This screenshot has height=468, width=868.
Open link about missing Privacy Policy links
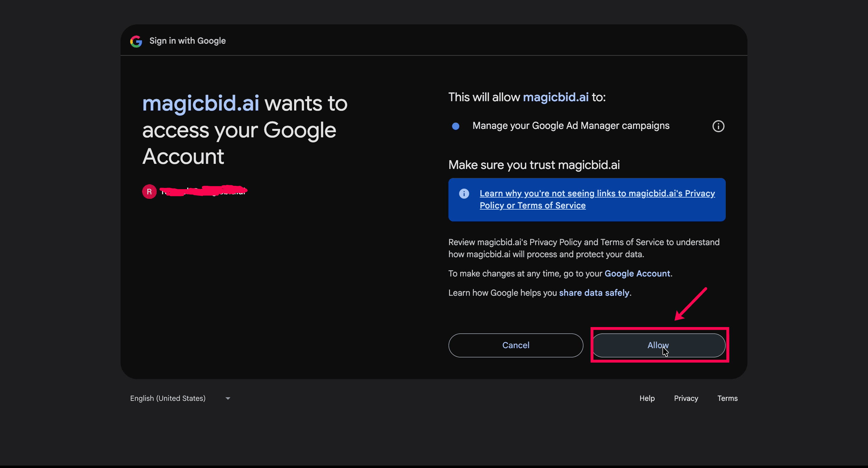tap(597, 199)
